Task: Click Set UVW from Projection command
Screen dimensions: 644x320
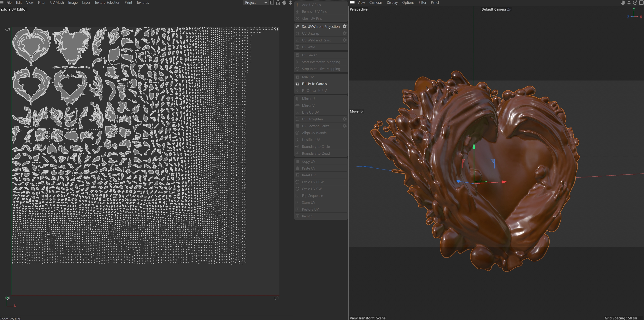Action: pos(320,26)
